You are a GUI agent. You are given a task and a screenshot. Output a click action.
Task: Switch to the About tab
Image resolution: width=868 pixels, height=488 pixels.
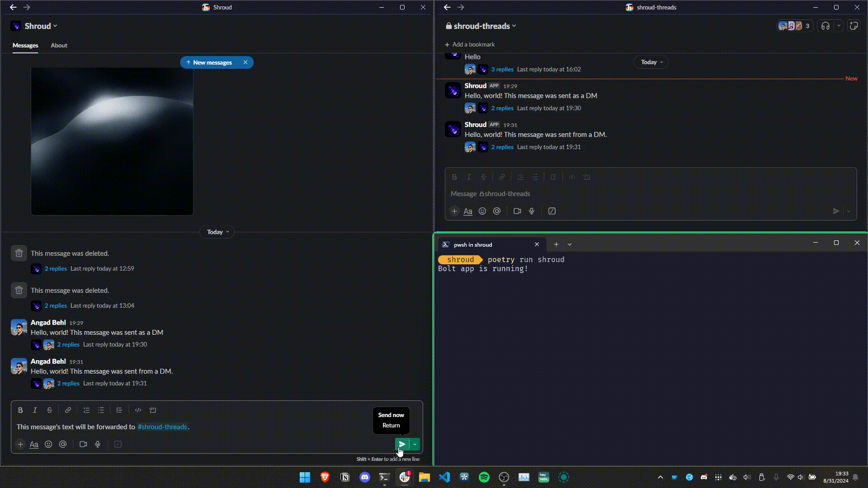click(x=59, y=46)
